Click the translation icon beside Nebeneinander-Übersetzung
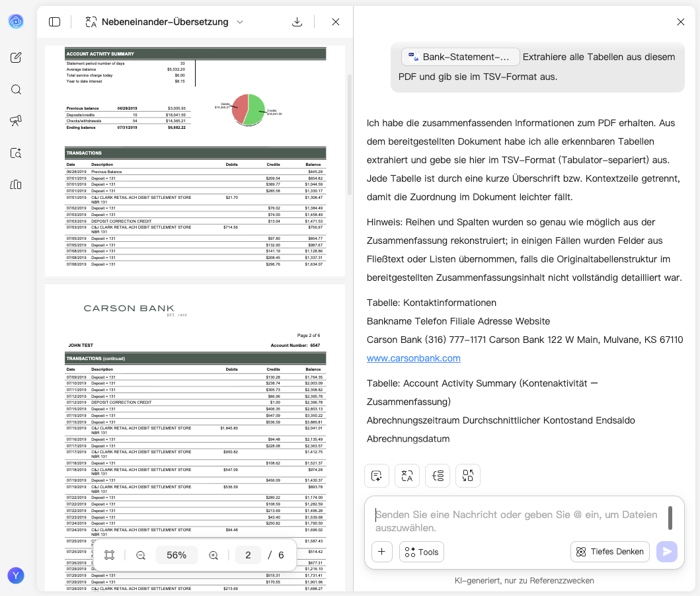700x596 pixels. (x=91, y=22)
